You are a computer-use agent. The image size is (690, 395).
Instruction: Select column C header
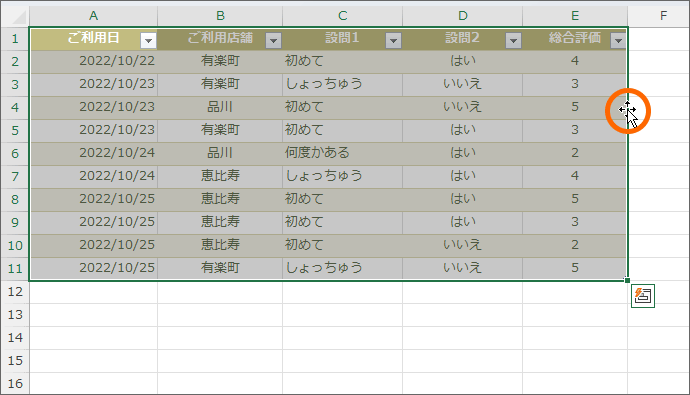pos(342,16)
